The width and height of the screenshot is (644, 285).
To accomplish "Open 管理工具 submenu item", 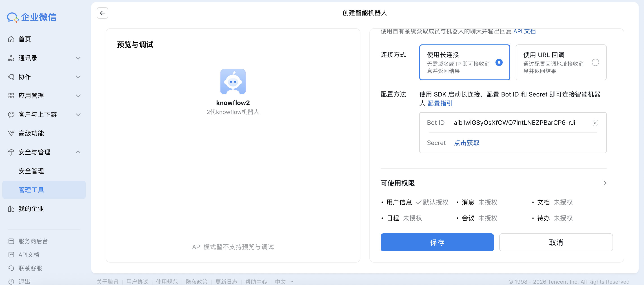I will [x=44, y=190].
